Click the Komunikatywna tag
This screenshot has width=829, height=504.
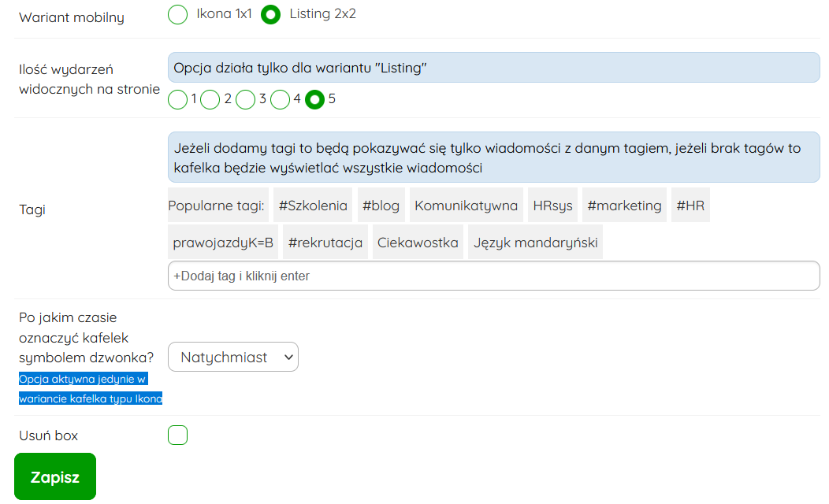[x=466, y=206]
